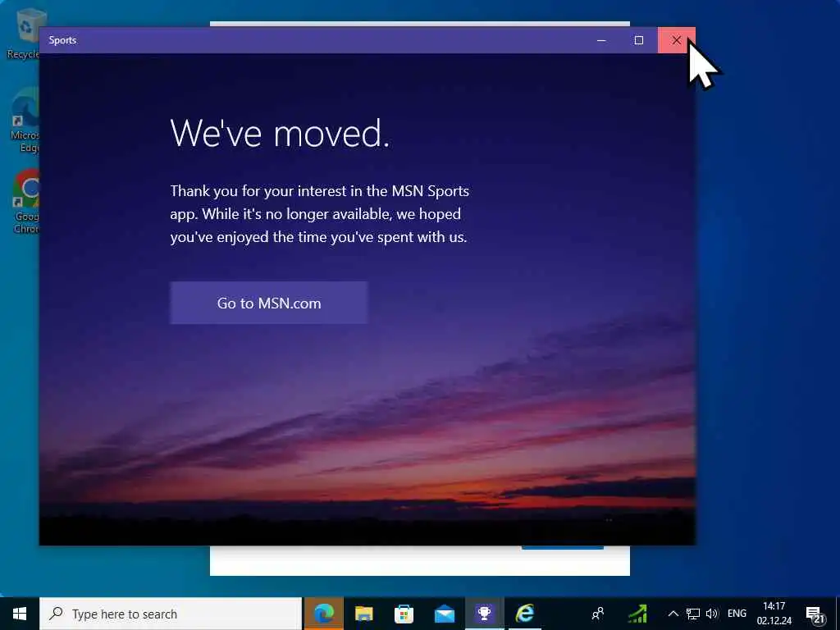
Task: Minimize the Sports window
Action: tap(601, 40)
